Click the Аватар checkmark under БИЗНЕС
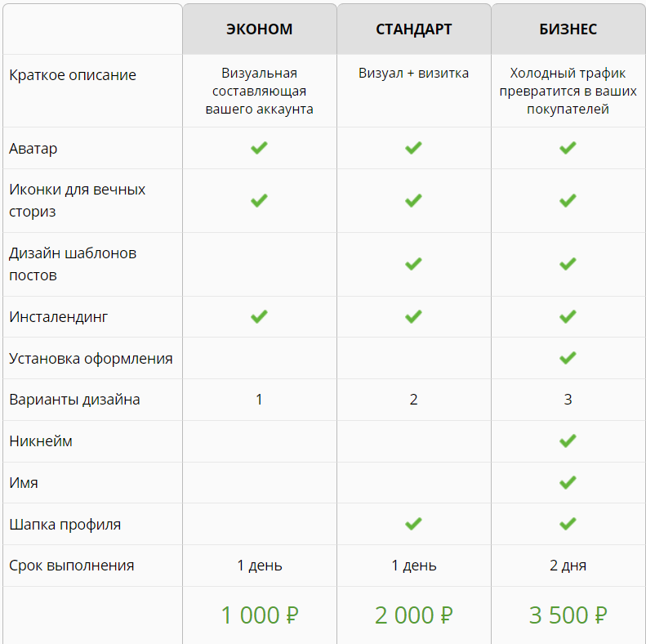The width and height of the screenshot is (646, 644). 568,148
